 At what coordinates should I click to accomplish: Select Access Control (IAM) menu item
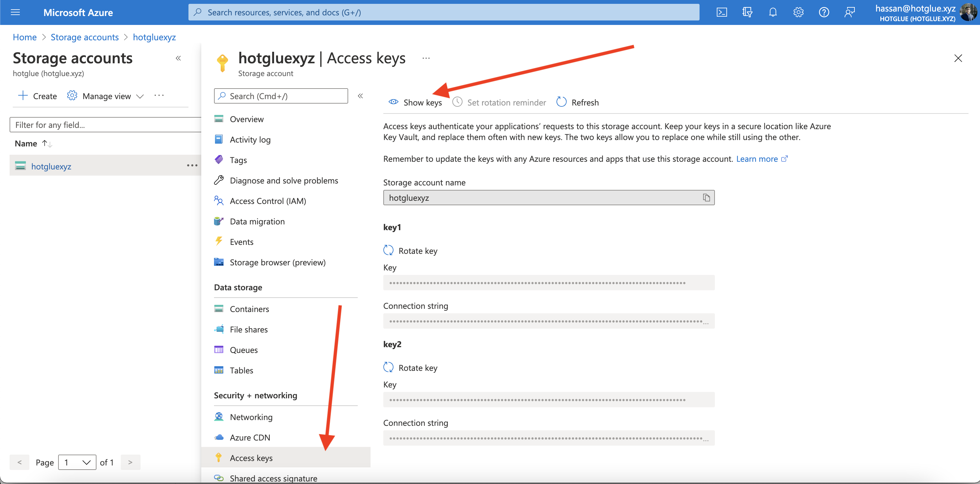(267, 201)
